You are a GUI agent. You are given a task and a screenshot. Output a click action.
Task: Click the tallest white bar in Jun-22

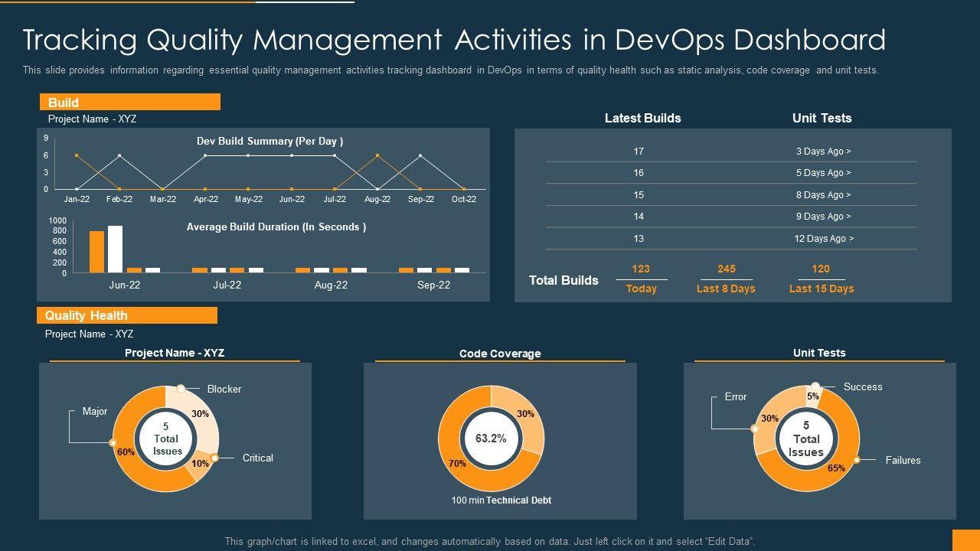coord(115,249)
